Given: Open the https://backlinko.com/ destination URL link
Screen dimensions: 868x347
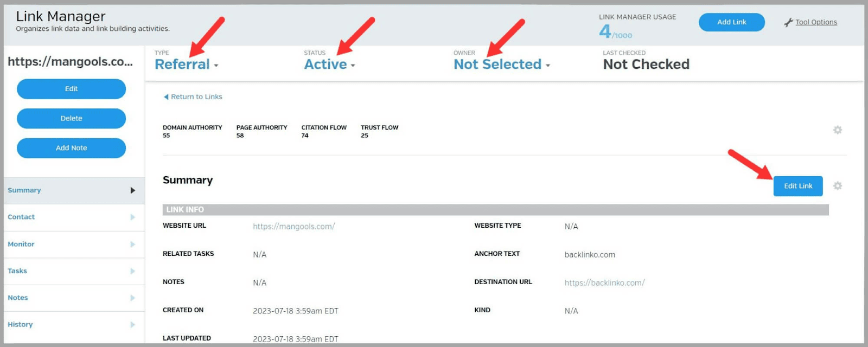Looking at the screenshot, I should point(604,283).
